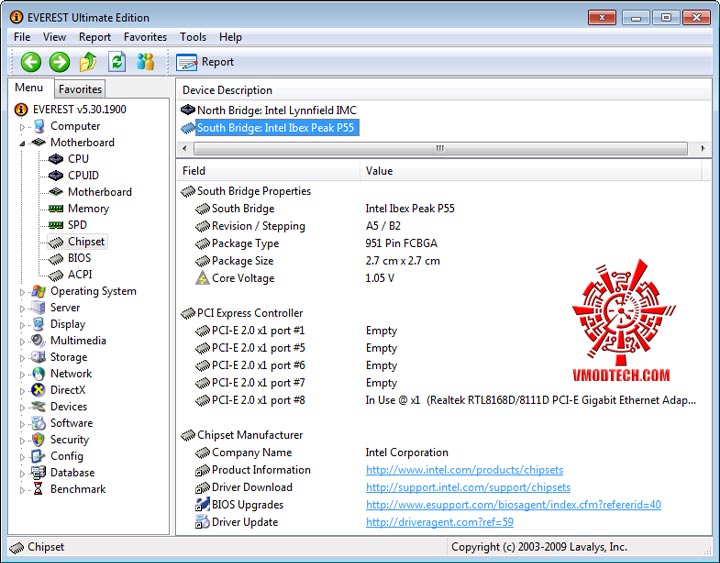Open the Report menu
The height and width of the screenshot is (563, 720).
point(95,37)
